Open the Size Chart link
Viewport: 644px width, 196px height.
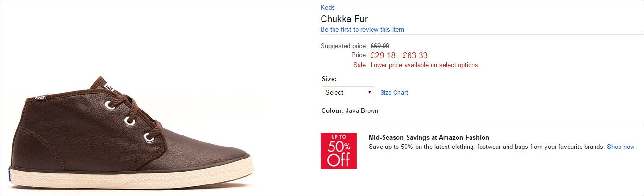pyautogui.click(x=394, y=93)
